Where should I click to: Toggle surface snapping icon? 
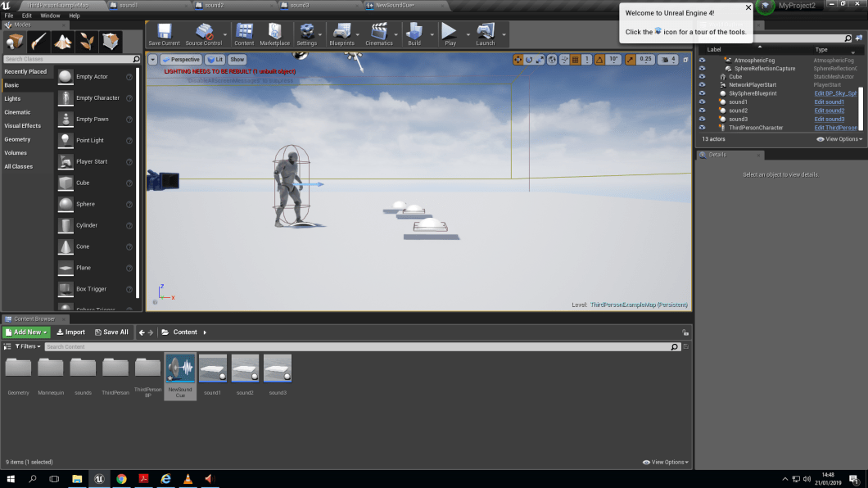point(564,59)
